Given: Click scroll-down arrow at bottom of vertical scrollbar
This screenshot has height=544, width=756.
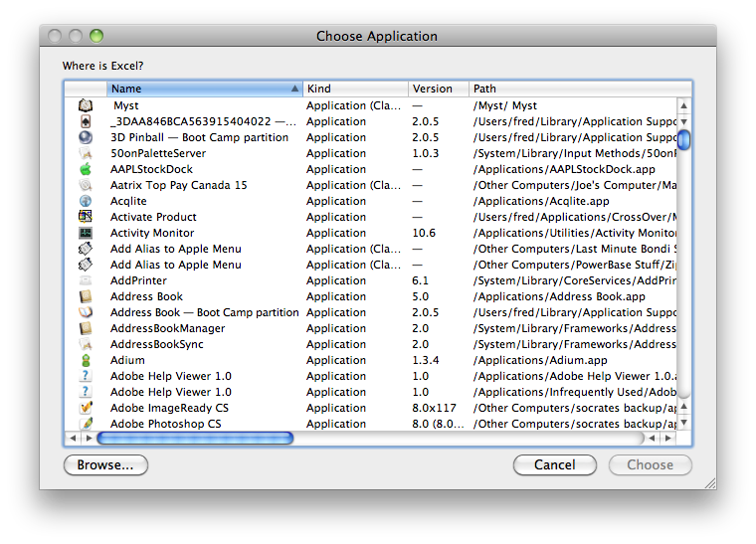Looking at the screenshot, I should point(684,423).
